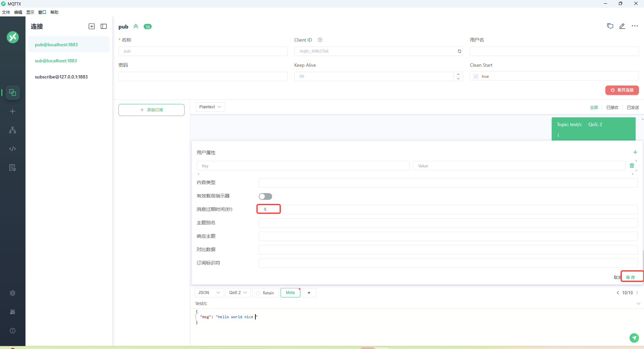Screen dimensions: 644x349
Task: Open new window icon at top right
Action: click(x=610, y=26)
